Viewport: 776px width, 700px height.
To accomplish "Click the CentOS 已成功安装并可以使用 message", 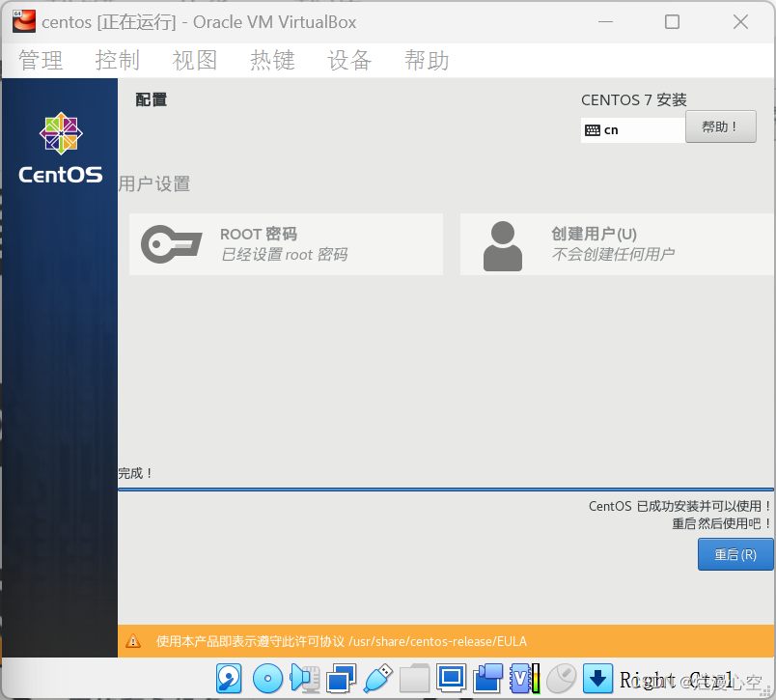I will pos(680,506).
